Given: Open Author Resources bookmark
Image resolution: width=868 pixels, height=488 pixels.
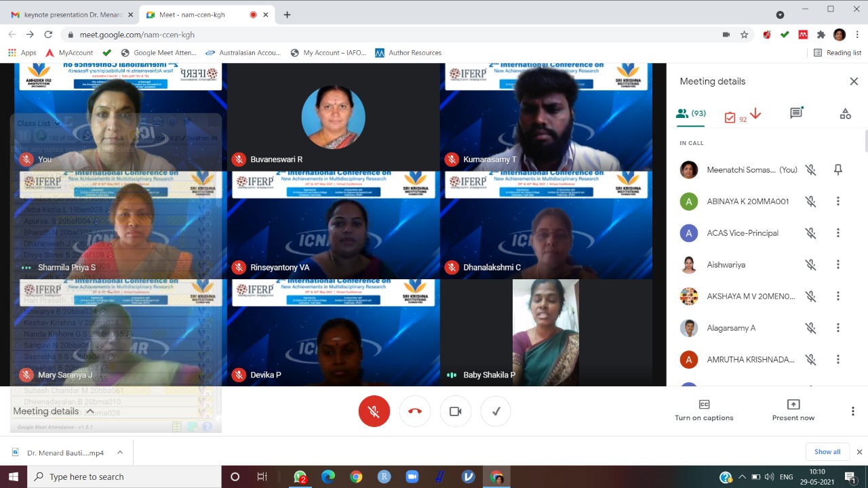Looking at the screenshot, I should pyautogui.click(x=408, y=53).
